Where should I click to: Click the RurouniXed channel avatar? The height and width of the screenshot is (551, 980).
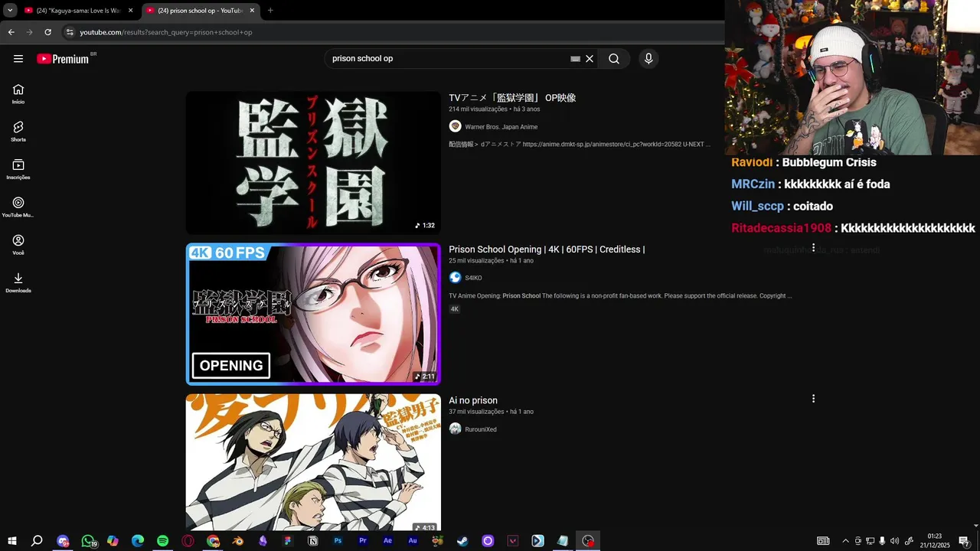coord(456,429)
